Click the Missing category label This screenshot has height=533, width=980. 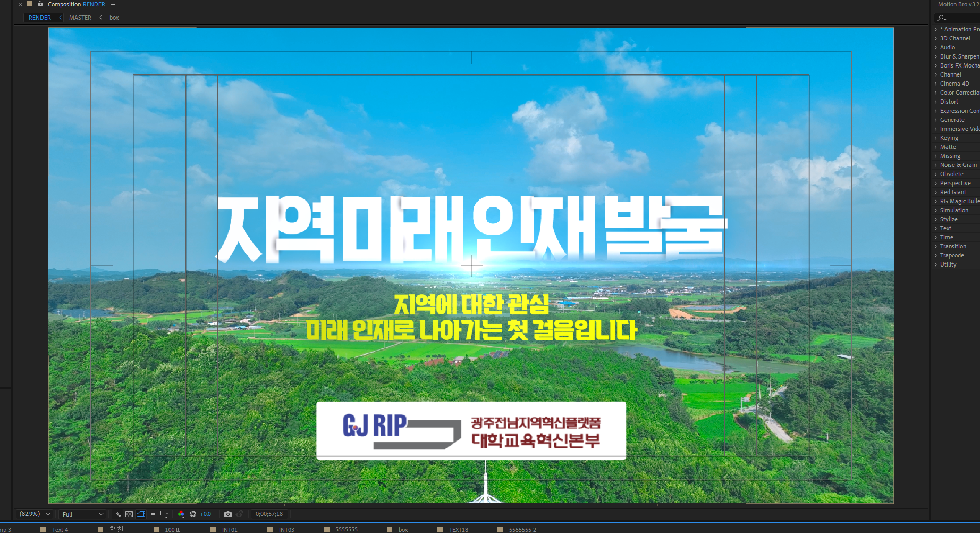click(x=950, y=156)
